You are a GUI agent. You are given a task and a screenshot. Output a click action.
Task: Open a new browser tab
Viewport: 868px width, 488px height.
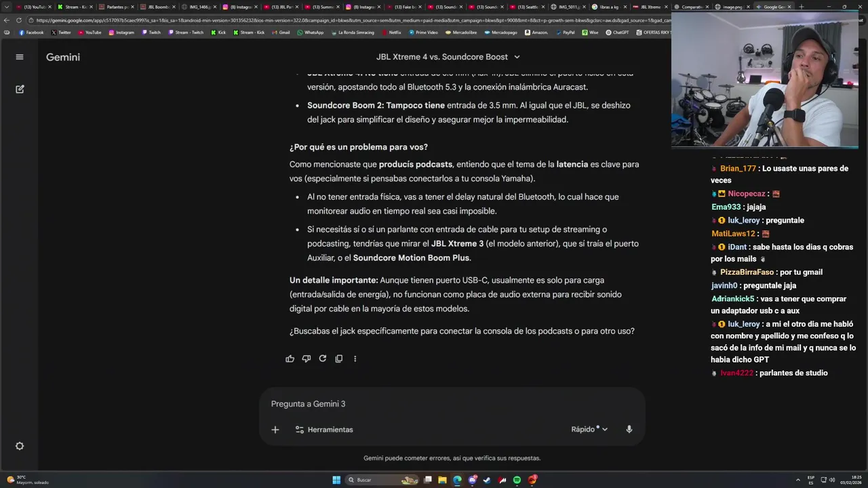click(801, 7)
